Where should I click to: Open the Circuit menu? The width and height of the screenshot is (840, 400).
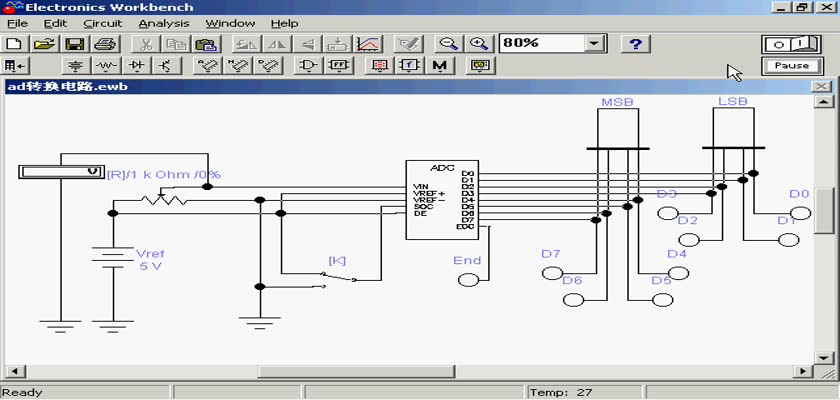[103, 24]
